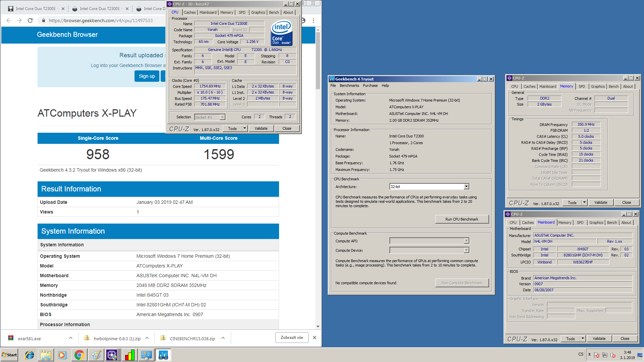Open the control panel monitor taskbar icon
This screenshot has height=362, width=644.
[x=147, y=355]
